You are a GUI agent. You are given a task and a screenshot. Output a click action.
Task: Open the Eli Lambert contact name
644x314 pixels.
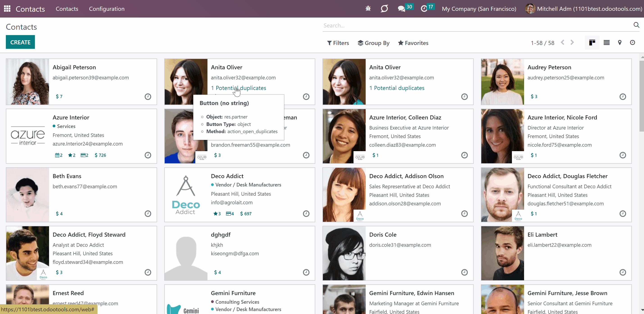pos(542,235)
